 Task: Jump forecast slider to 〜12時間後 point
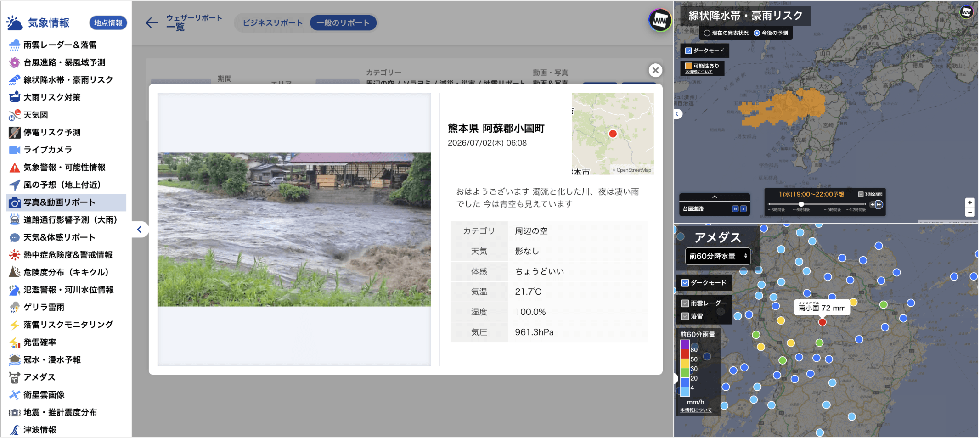pos(864,204)
